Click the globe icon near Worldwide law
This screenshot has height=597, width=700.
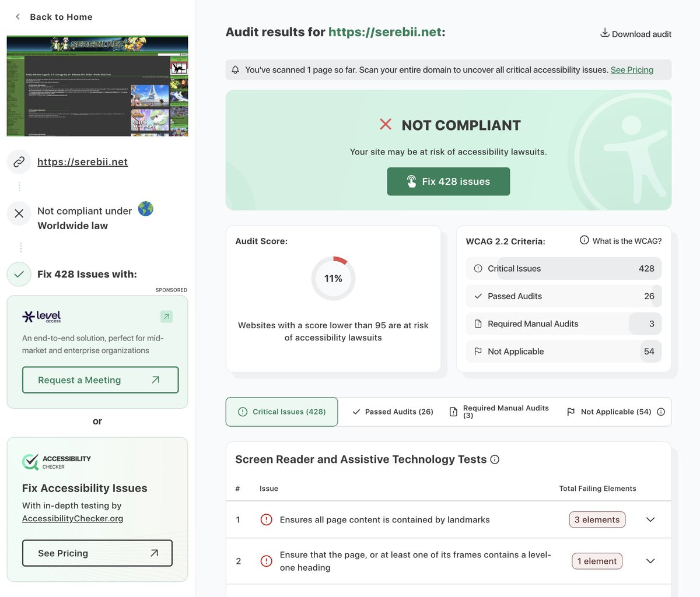[x=146, y=209]
